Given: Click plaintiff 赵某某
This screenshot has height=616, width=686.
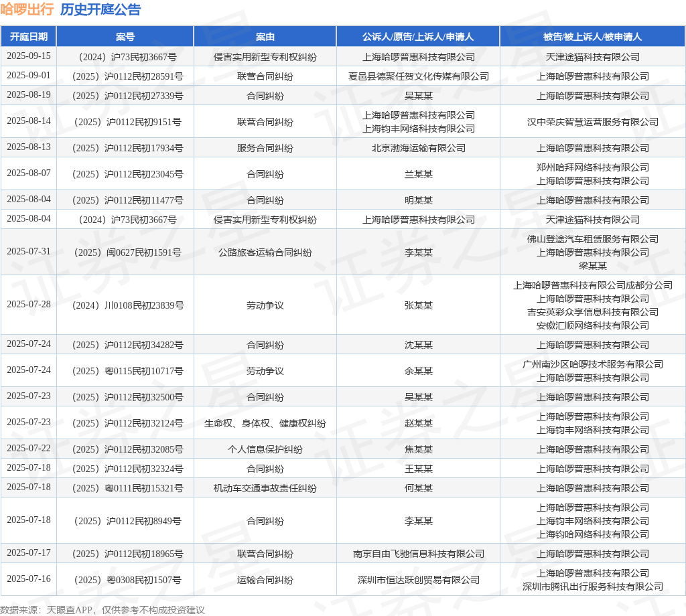Looking at the screenshot, I should pos(419,424).
